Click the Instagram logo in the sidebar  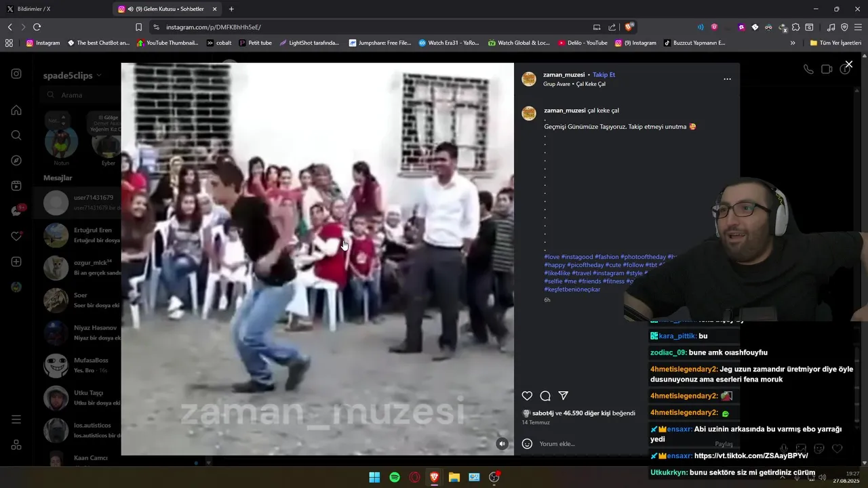click(x=16, y=74)
